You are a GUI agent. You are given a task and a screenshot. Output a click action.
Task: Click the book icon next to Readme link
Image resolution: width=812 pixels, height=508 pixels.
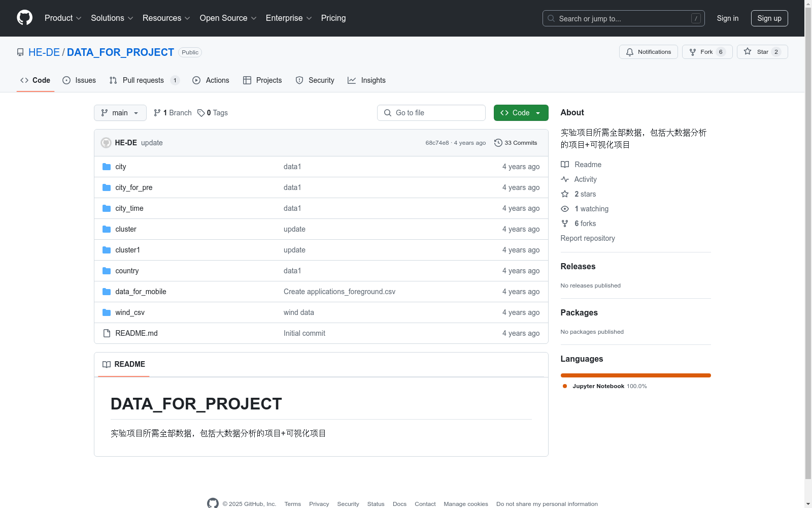pos(565,165)
